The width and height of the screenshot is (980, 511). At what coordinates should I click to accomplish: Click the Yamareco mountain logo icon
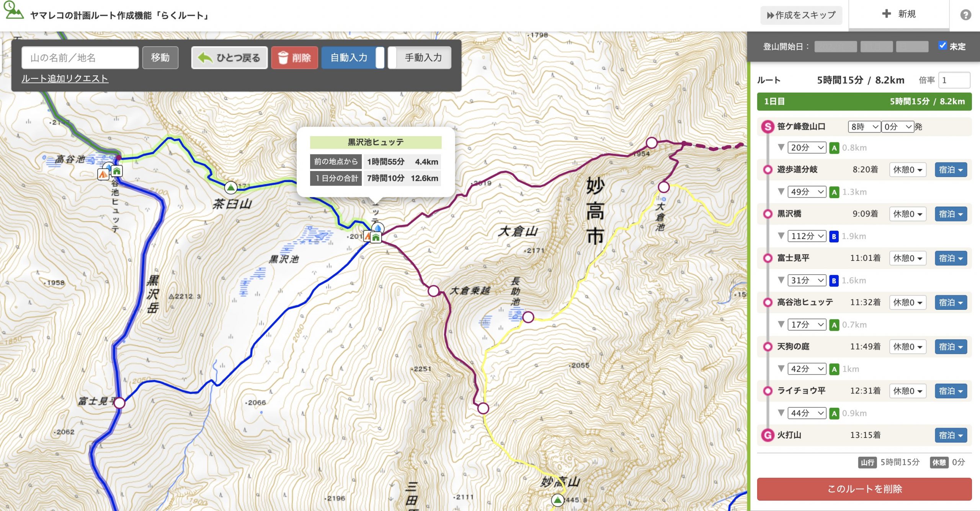(13, 10)
